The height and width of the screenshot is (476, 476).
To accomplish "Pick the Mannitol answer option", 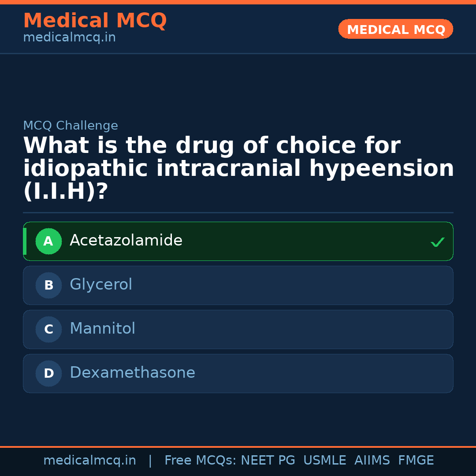I will click(x=102, y=329).
